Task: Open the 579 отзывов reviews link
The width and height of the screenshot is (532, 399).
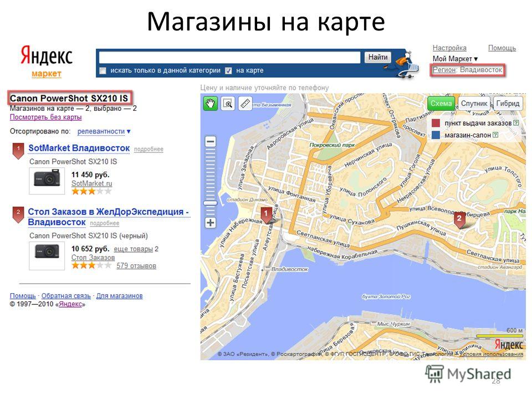Action: coord(136,265)
